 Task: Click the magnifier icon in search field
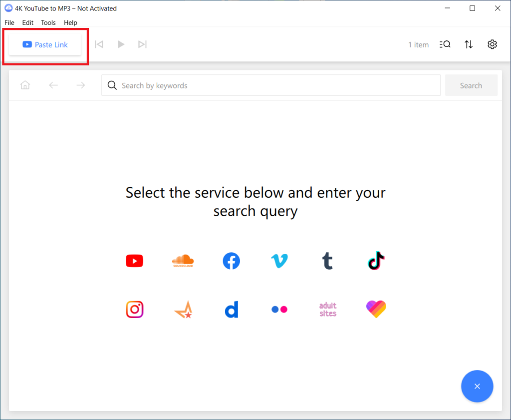point(112,85)
